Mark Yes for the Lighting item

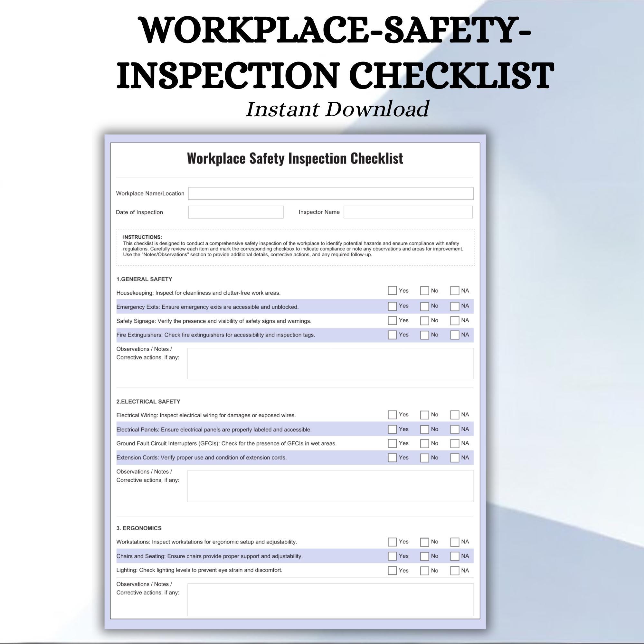click(x=392, y=570)
